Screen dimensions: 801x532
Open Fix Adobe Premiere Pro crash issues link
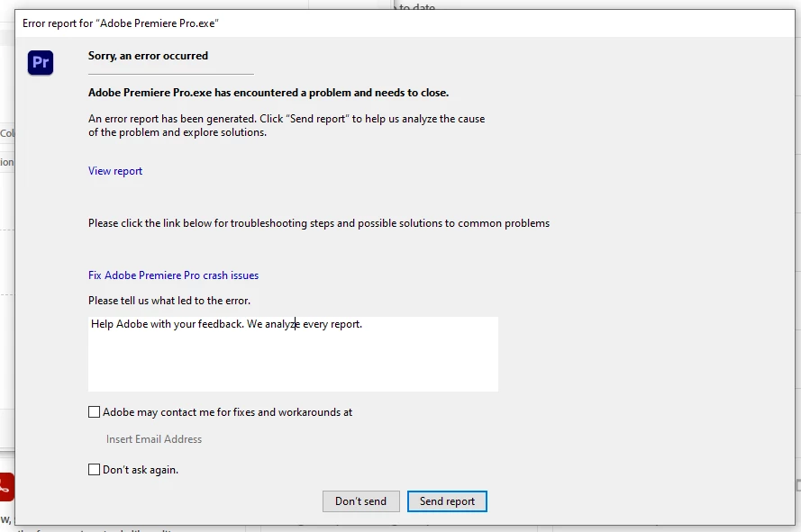[x=173, y=275]
